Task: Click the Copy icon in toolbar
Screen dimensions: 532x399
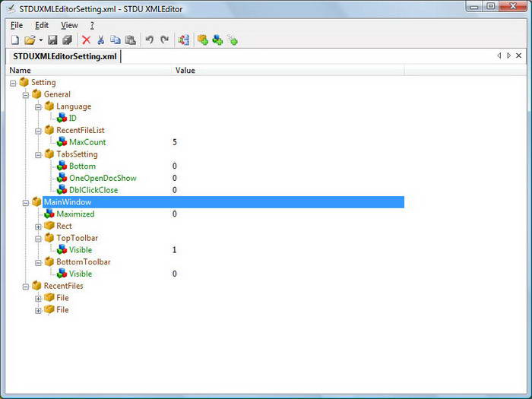Action: 116,40
